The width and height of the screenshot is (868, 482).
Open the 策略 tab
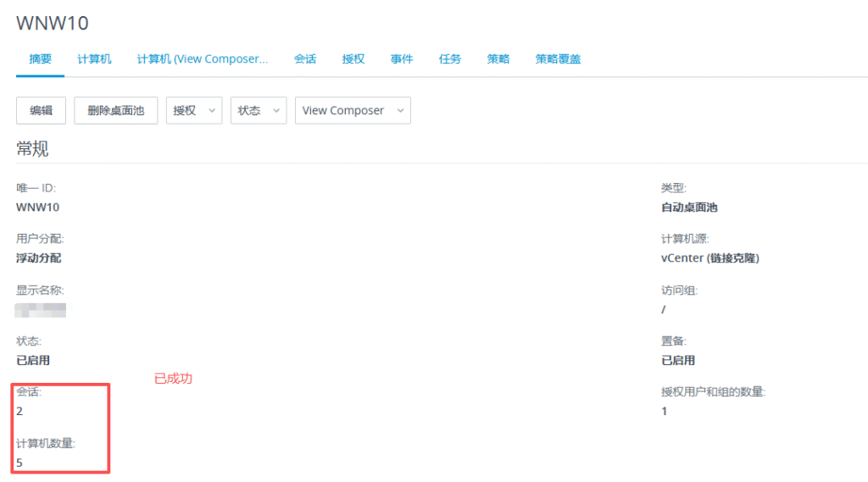click(498, 59)
